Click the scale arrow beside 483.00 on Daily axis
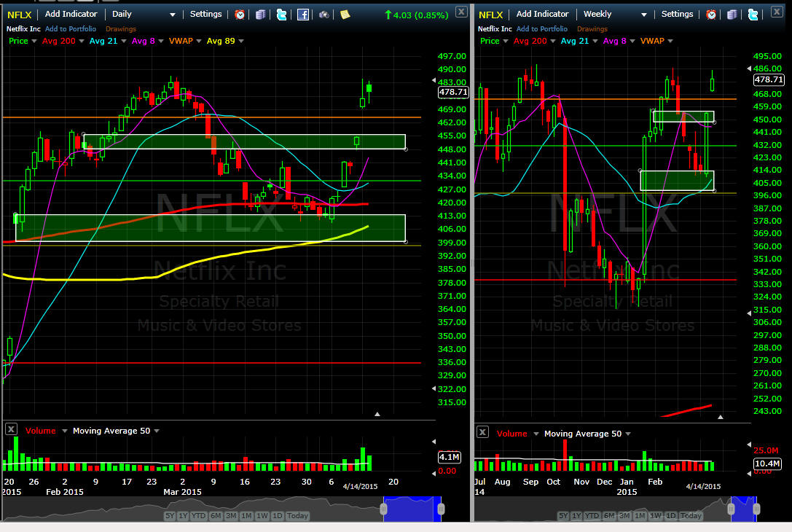792x532 pixels. point(434,80)
